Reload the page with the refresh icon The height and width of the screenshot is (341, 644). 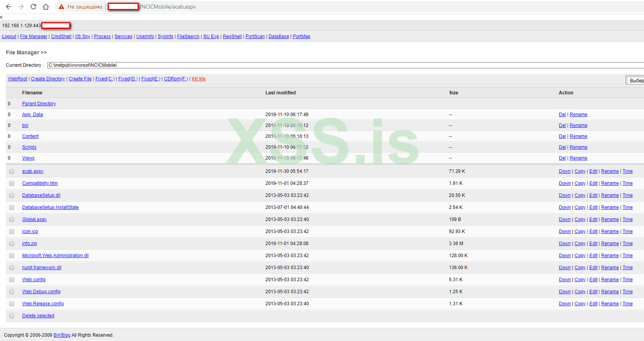pyautogui.click(x=33, y=7)
